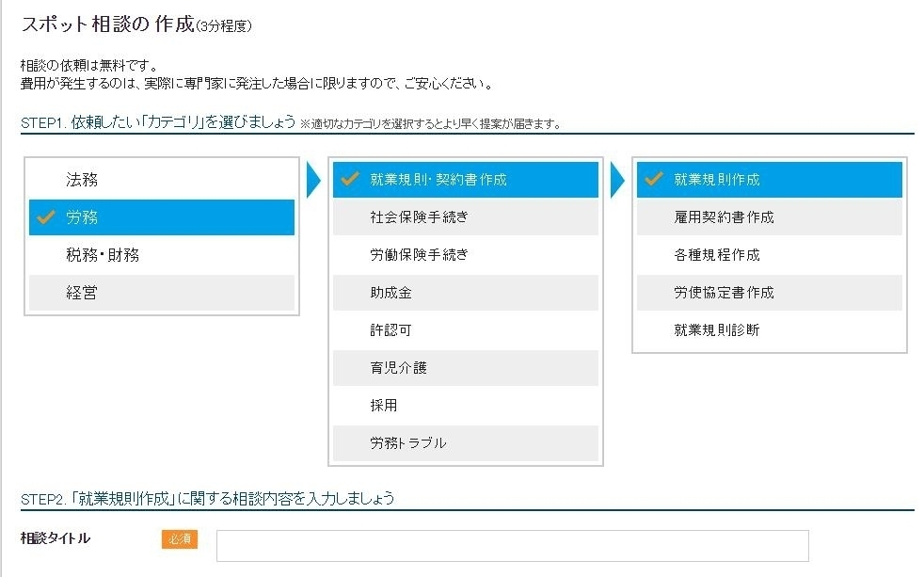The height and width of the screenshot is (577, 924).
Task: Click the STEP1 カテゴリ heading text
Action: click(x=158, y=122)
